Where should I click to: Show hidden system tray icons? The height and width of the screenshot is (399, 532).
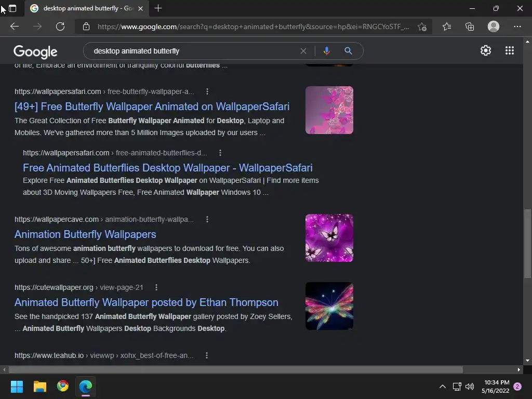coord(443,387)
